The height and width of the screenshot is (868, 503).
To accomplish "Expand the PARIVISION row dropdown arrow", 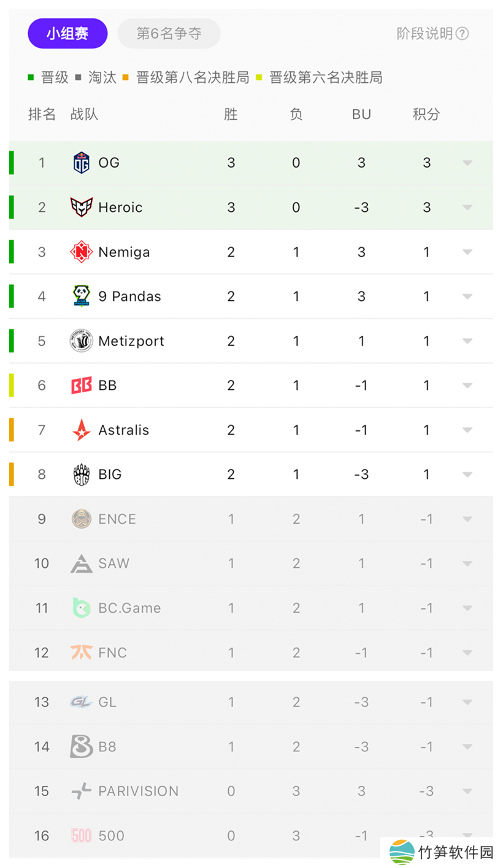I will [467, 791].
